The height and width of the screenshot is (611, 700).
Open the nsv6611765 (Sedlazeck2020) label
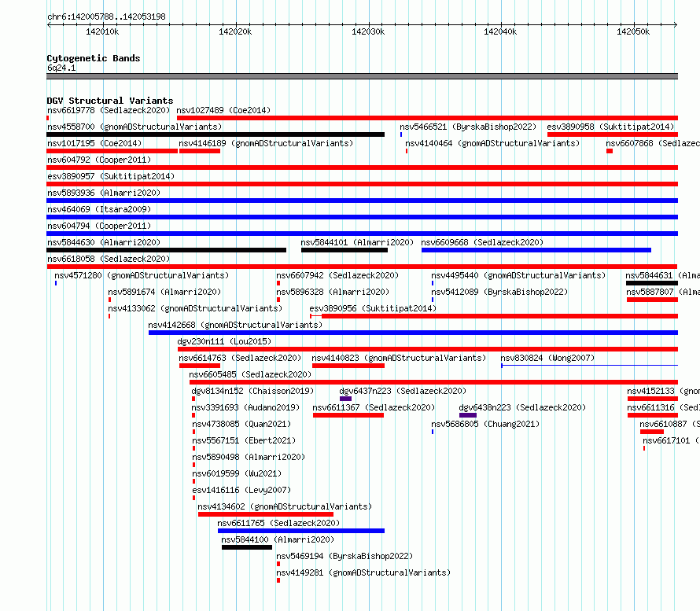click(x=278, y=523)
